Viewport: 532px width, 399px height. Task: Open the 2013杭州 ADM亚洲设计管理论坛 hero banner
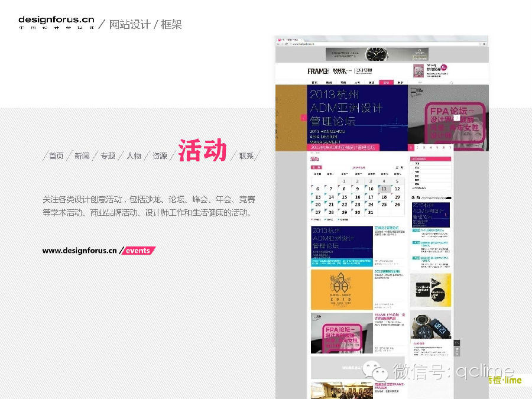tap(357, 118)
